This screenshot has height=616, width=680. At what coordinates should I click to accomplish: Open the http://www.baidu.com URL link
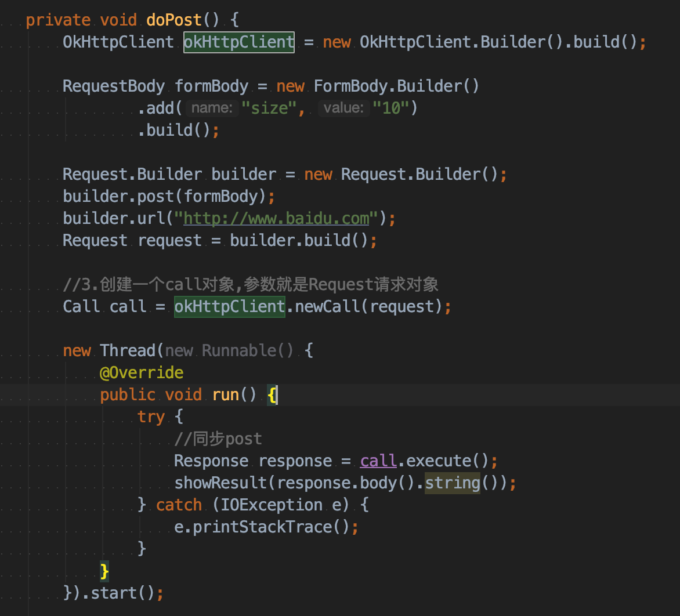[276, 219]
